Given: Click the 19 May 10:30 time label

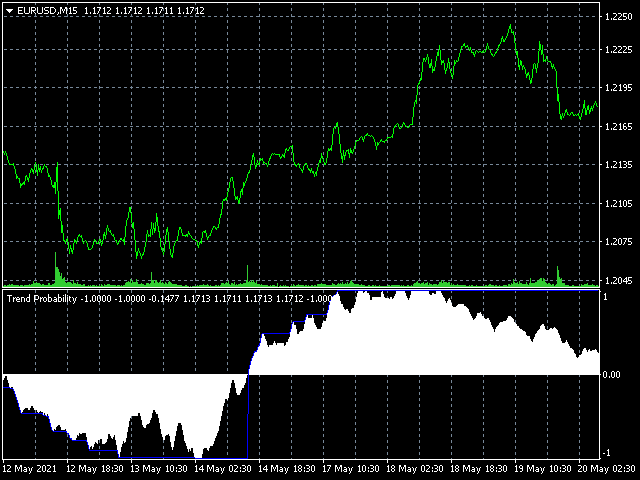Looking at the screenshot, I should [x=541, y=468].
